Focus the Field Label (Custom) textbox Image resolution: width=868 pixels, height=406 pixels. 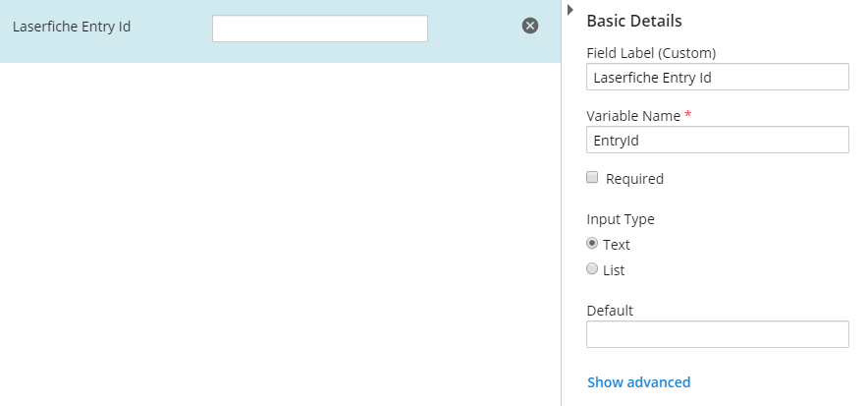(718, 77)
